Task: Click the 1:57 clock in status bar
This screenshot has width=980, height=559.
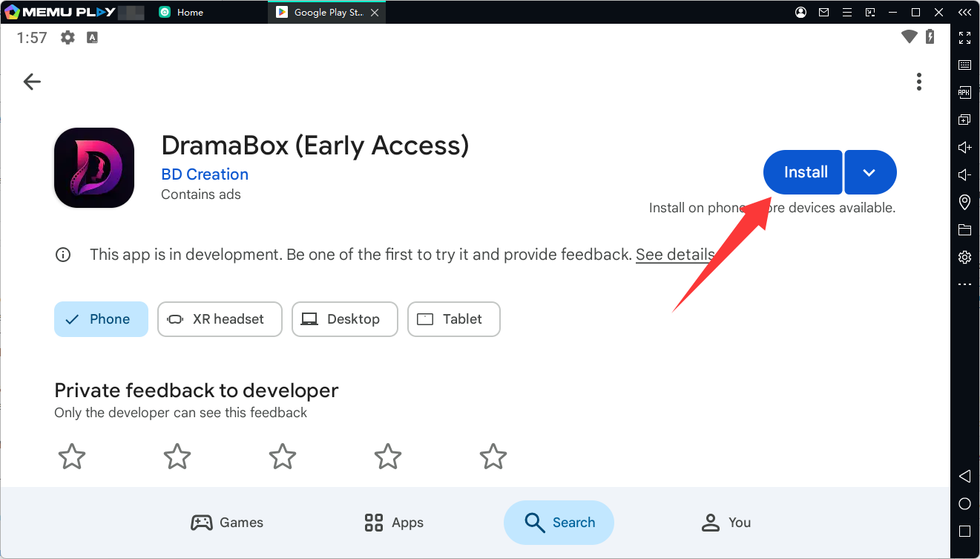Action: [33, 38]
